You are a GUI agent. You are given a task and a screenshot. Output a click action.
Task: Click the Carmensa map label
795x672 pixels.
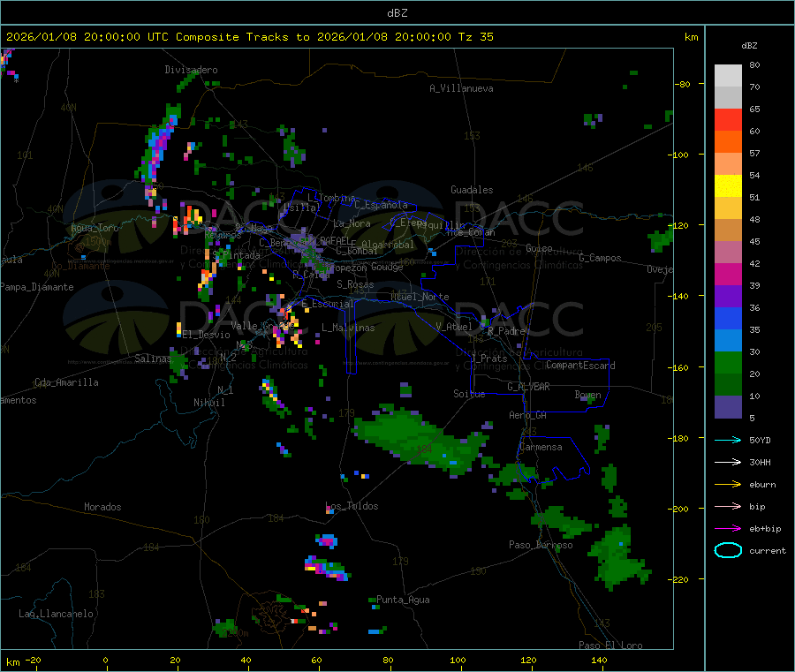click(x=541, y=447)
